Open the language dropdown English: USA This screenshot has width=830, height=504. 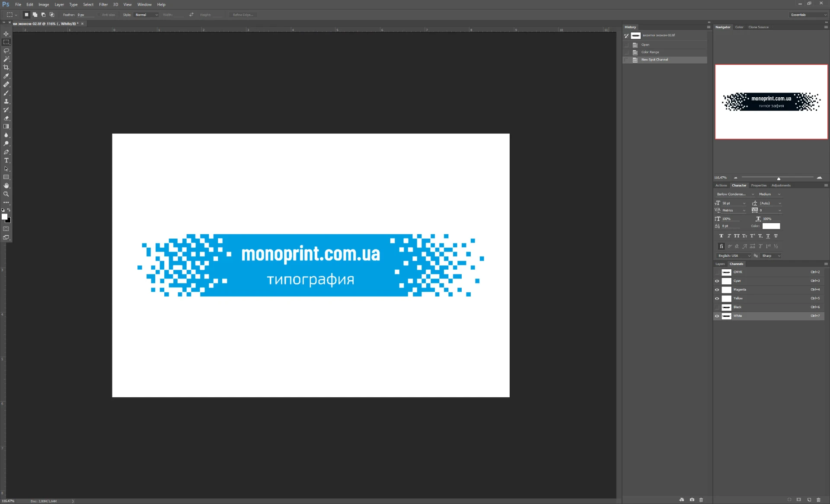(x=734, y=256)
